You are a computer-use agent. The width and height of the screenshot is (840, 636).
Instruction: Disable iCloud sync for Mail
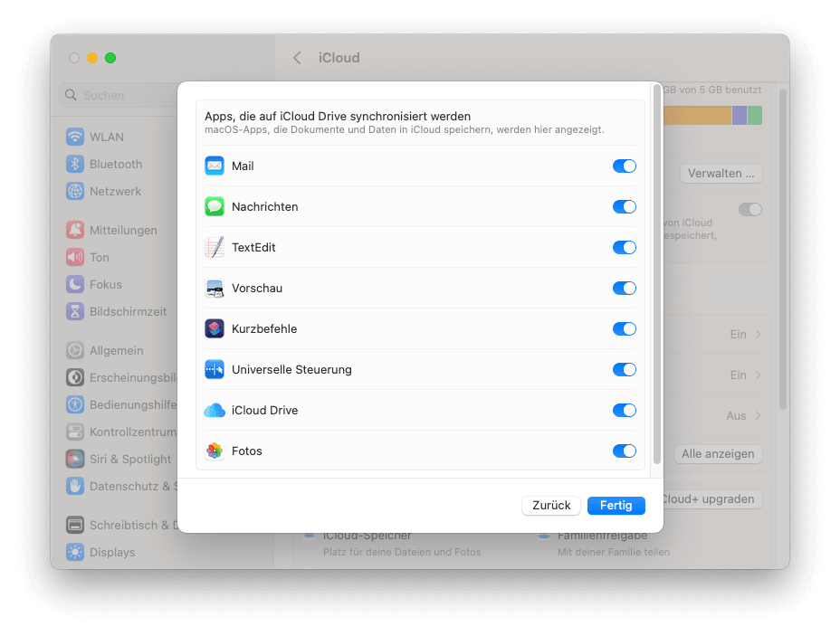pyautogui.click(x=624, y=166)
